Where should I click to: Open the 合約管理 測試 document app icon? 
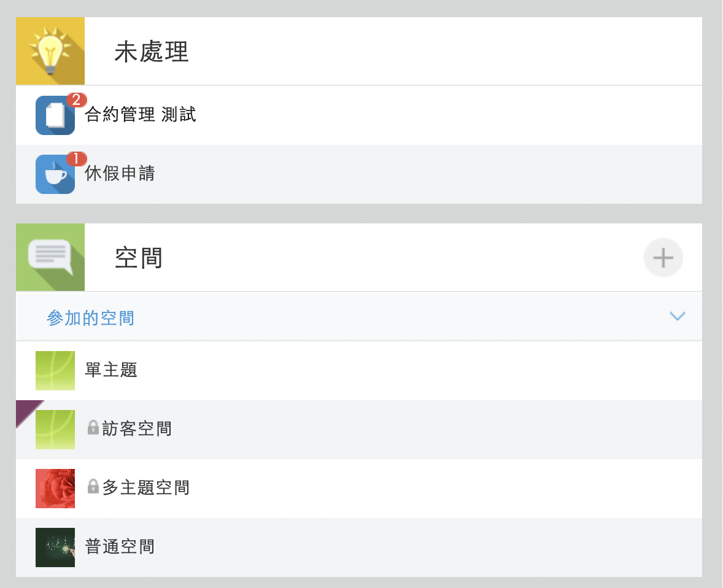coord(55,115)
